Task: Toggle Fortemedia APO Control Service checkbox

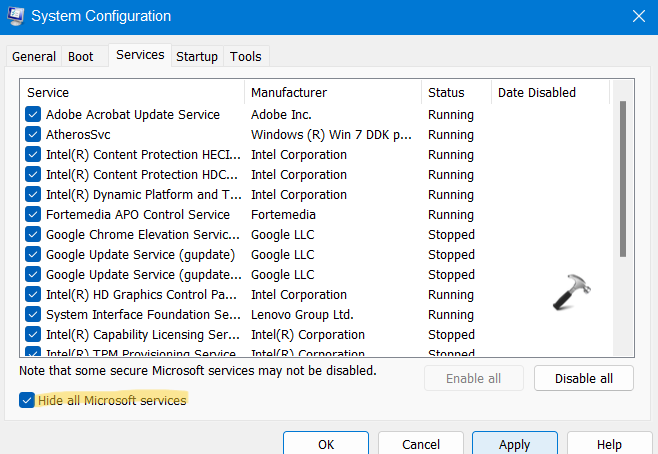Action: 33,215
